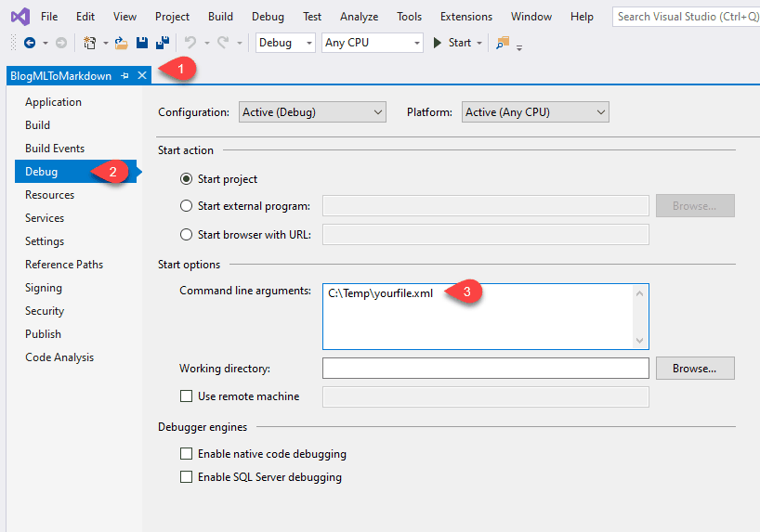The height and width of the screenshot is (532, 760).
Task: Click the Search Visual Studio box
Action: (686, 17)
